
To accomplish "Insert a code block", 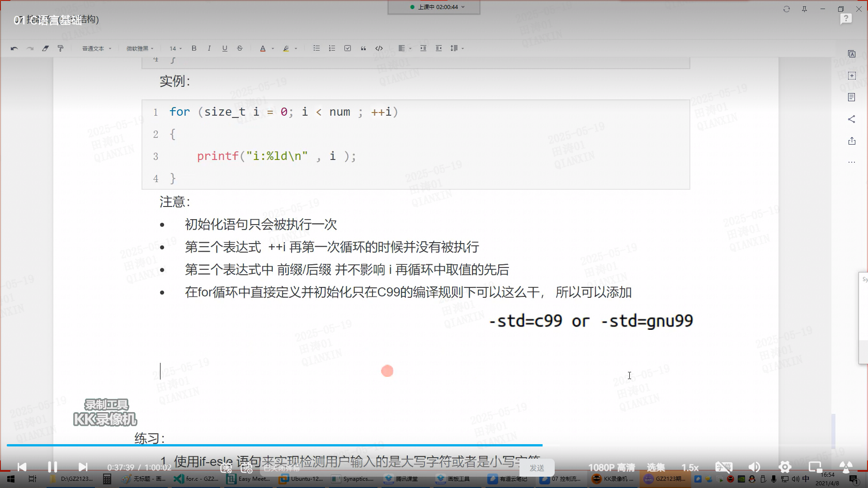I will (379, 48).
